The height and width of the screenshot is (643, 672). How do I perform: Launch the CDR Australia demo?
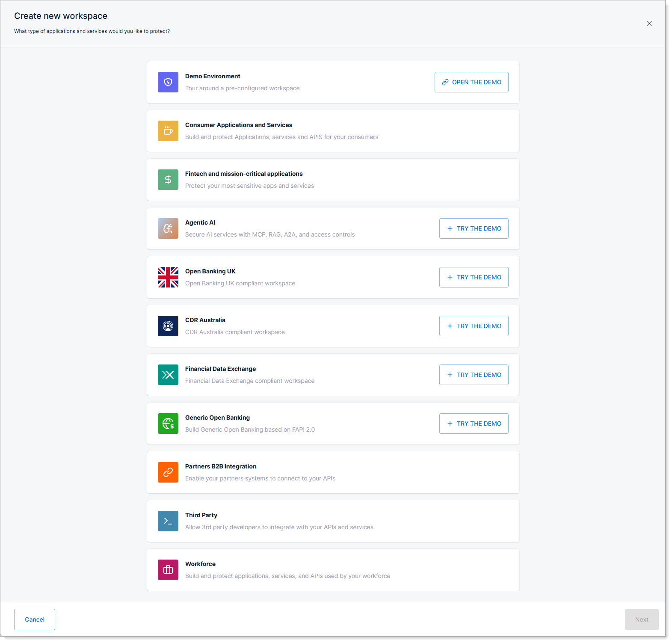pos(474,326)
